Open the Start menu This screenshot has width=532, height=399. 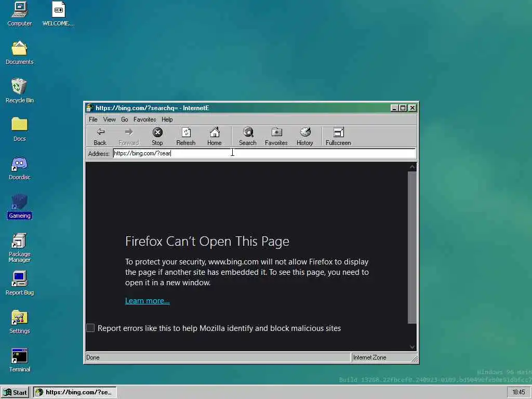point(16,393)
